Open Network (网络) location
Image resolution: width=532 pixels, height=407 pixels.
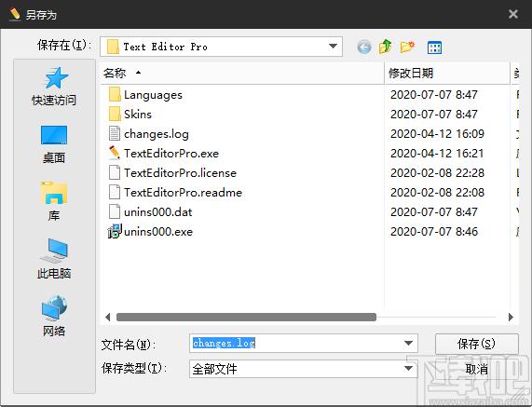pyautogui.click(x=54, y=316)
